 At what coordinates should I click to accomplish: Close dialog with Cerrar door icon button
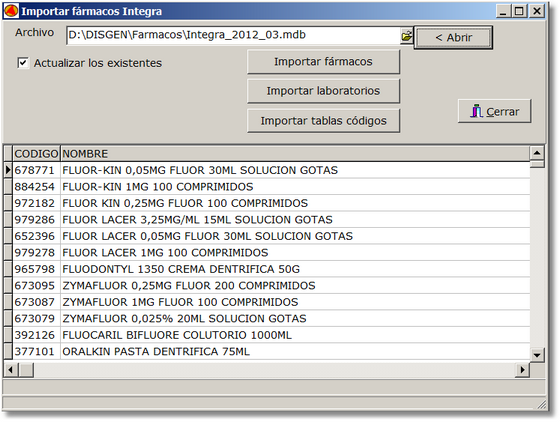click(495, 111)
